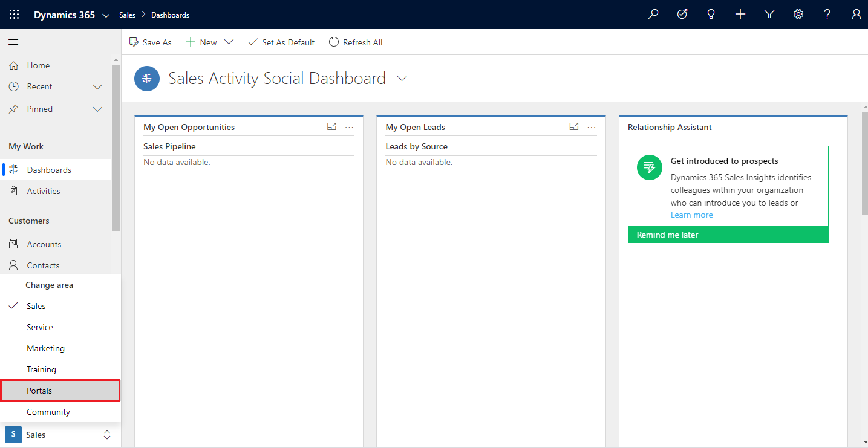Click Remind me later button

[x=728, y=235]
